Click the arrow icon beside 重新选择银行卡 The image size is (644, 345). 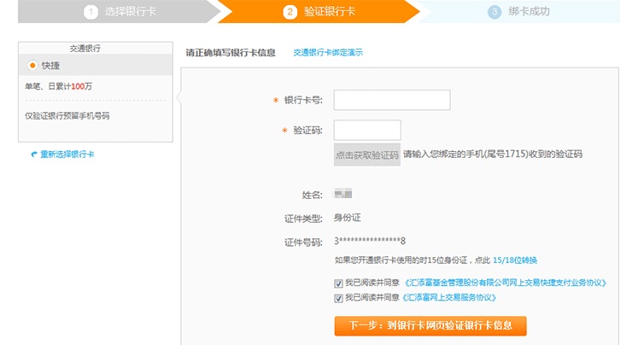tap(33, 155)
